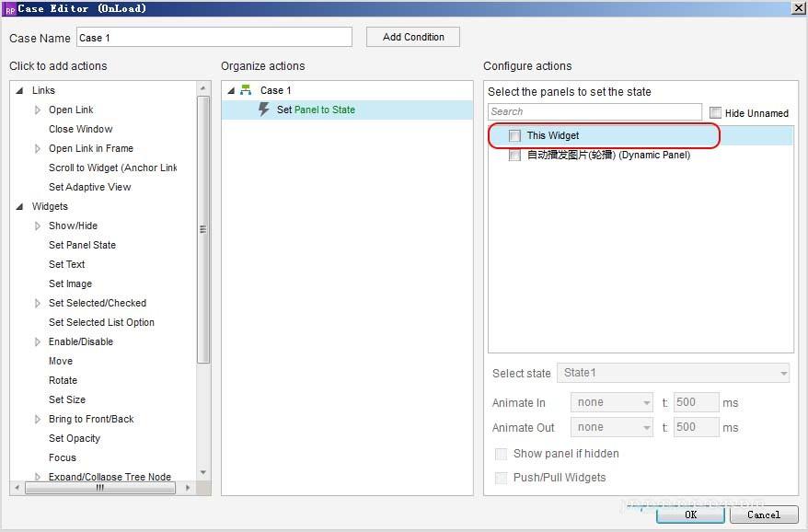Collapse the Links section

pyautogui.click(x=19, y=90)
